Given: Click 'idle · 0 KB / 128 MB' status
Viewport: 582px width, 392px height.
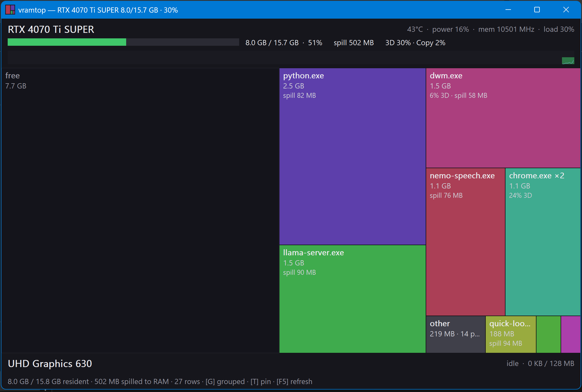Looking at the screenshot, I should [540, 364].
